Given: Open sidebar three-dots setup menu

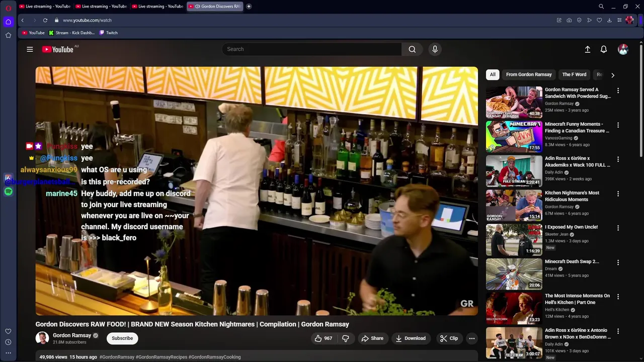Looking at the screenshot, I should click(8, 353).
